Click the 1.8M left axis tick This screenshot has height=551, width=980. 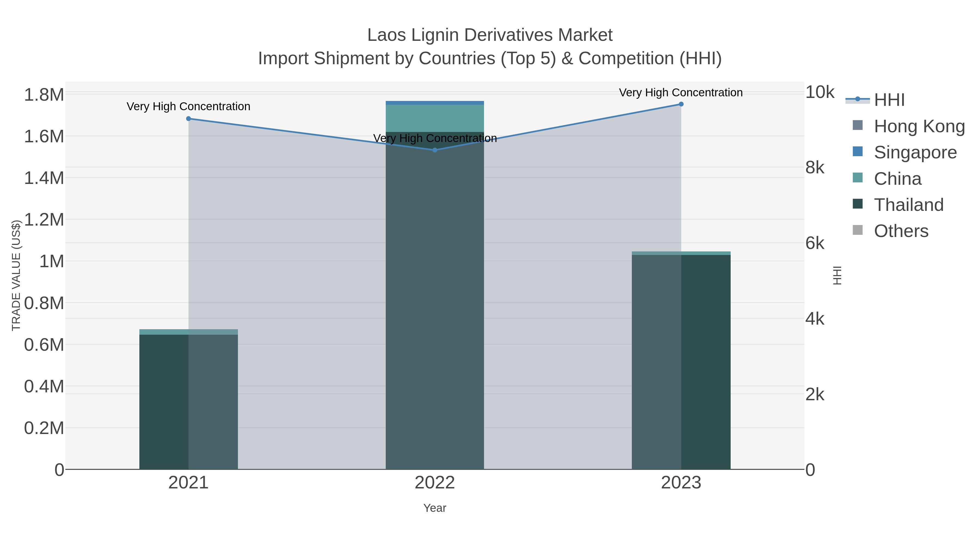coord(44,95)
